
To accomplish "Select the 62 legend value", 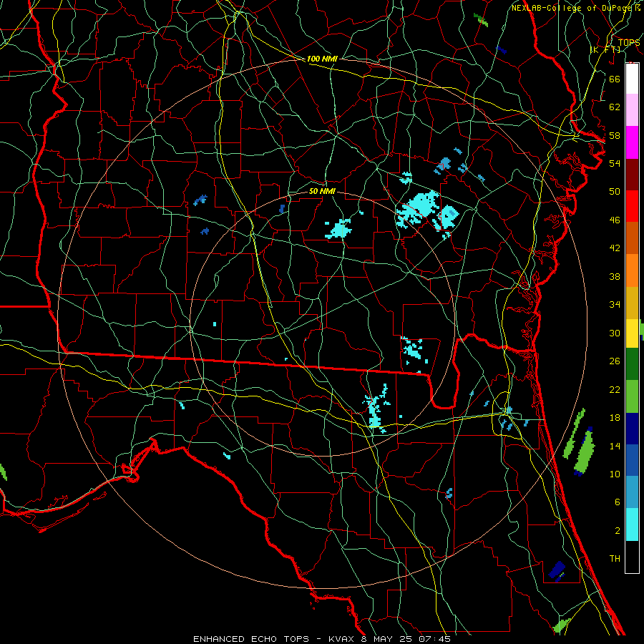I will [615, 107].
